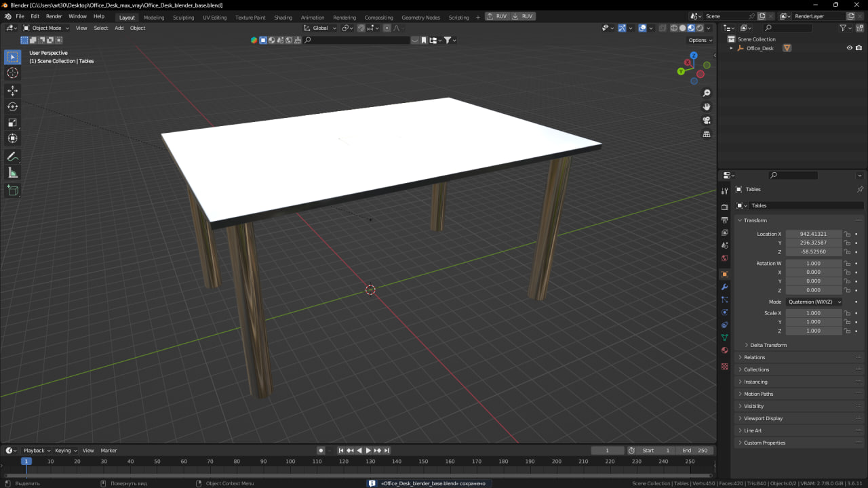Open the File menu

20,16
